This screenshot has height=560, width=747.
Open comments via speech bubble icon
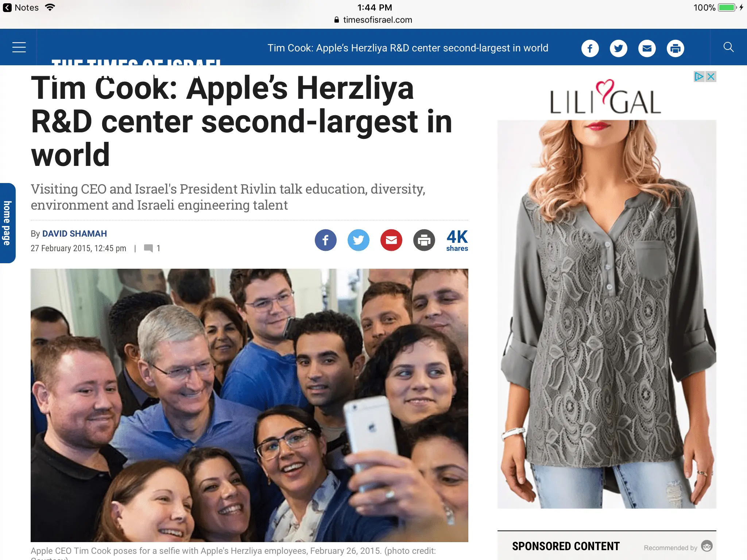[148, 248]
